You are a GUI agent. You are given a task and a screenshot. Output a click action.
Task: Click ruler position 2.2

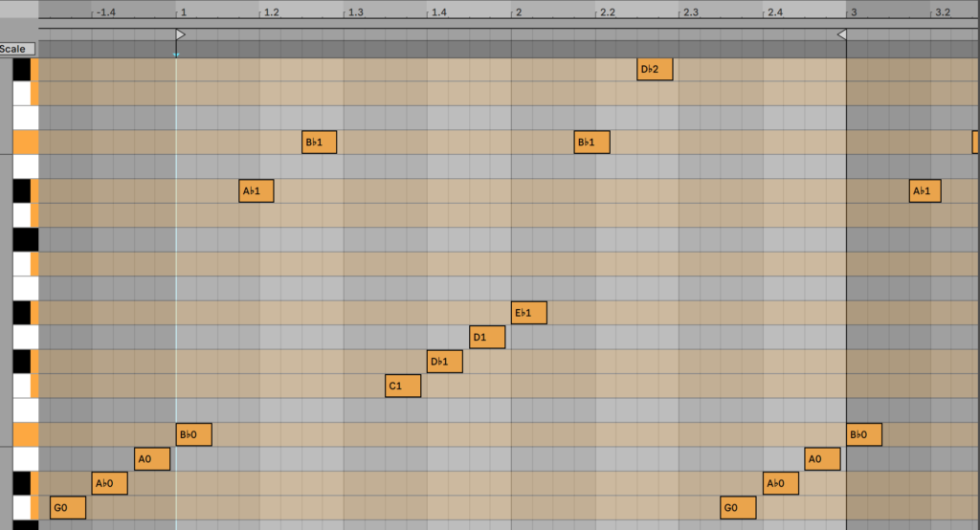pyautogui.click(x=608, y=11)
